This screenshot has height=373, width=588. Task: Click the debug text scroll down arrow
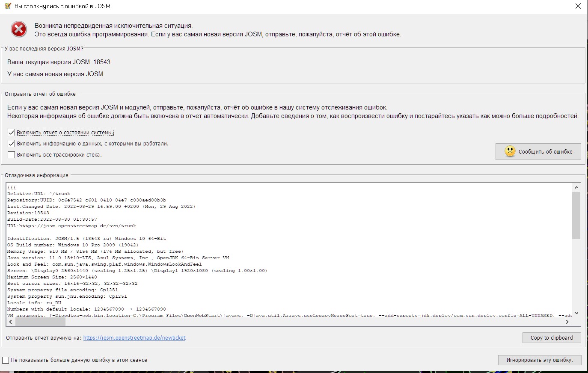pyautogui.click(x=576, y=313)
